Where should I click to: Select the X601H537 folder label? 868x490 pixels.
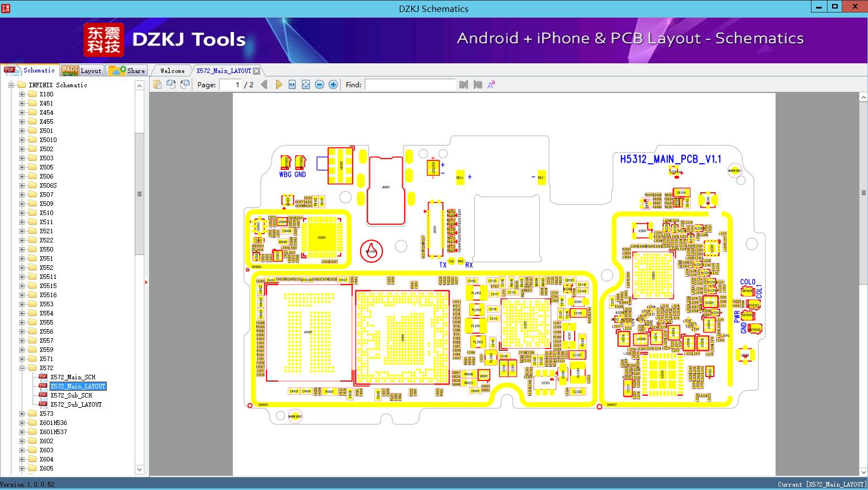click(x=53, y=432)
